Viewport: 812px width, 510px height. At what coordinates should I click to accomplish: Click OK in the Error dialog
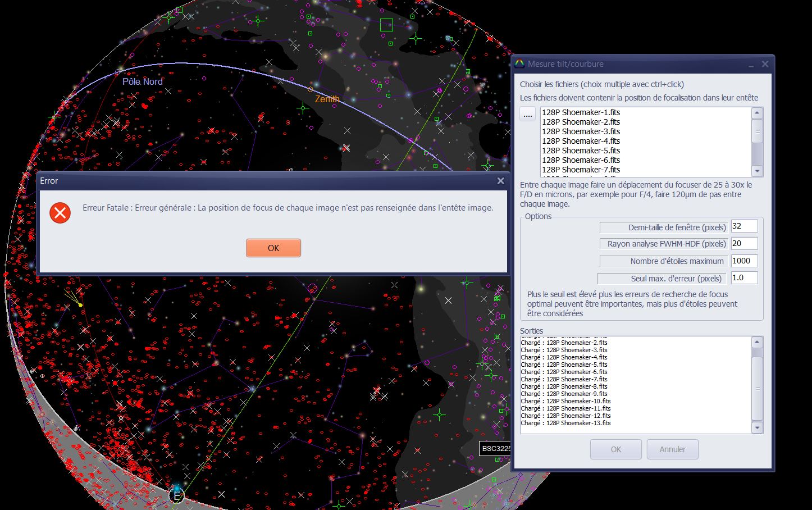coord(273,248)
